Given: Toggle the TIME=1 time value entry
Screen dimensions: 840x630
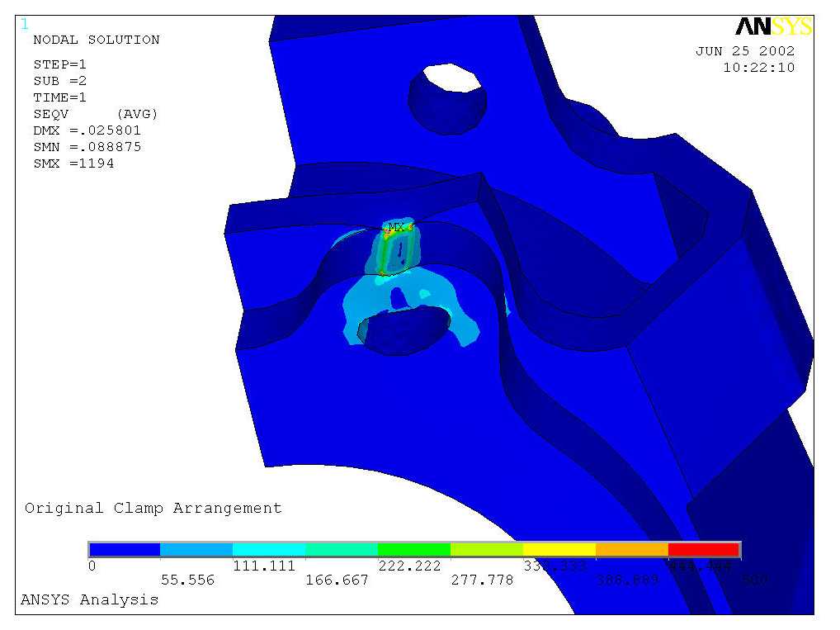Looking at the screenshot, I should (x=62, y=97).
